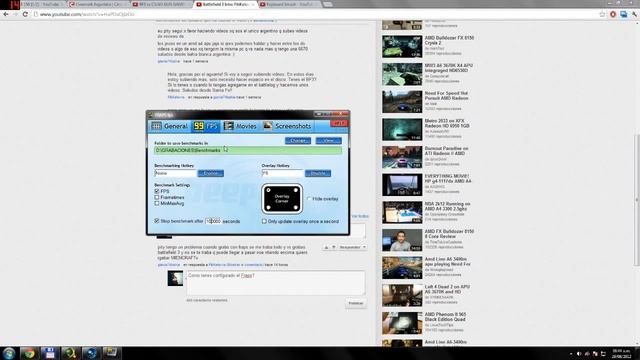Enable the MinMaxAvg checkbox
The width and height of the screenshot is (640, 360).
coord(157,203)
